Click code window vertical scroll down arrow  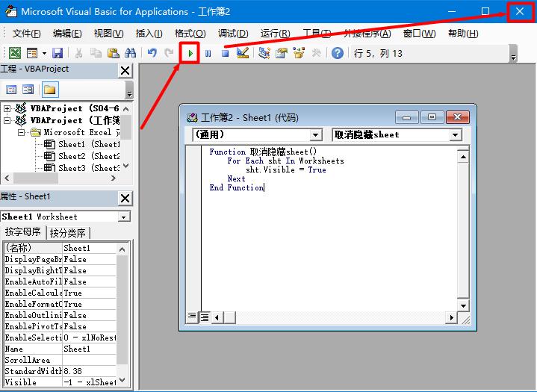pyautogui.click(x=463, y=305)
